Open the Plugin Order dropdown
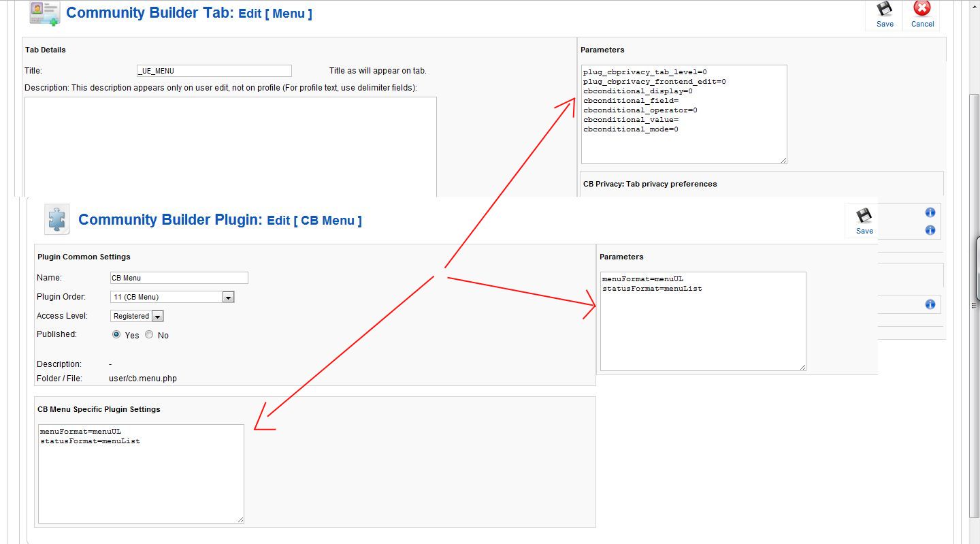This screenshot has width=980, height=544. [x=172, y=297]
